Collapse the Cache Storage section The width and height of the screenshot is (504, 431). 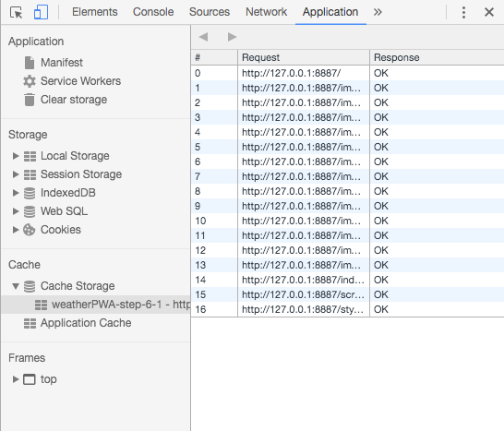pyautogui.click(x=15, y=286)
